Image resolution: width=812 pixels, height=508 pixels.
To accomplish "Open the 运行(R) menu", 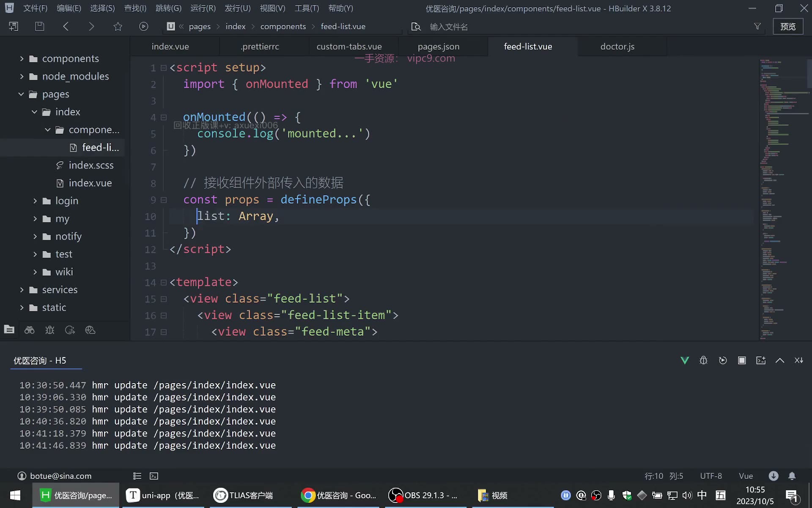I will click(x=203, y=8).
